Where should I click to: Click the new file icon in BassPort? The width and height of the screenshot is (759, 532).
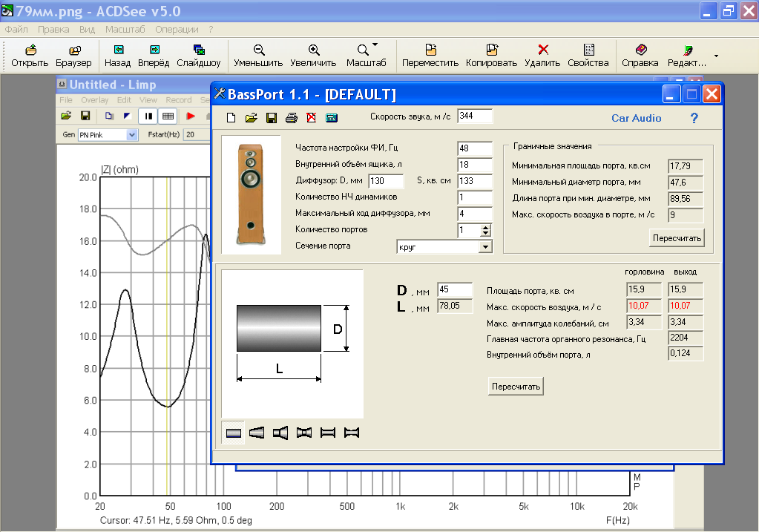[231, 118]
